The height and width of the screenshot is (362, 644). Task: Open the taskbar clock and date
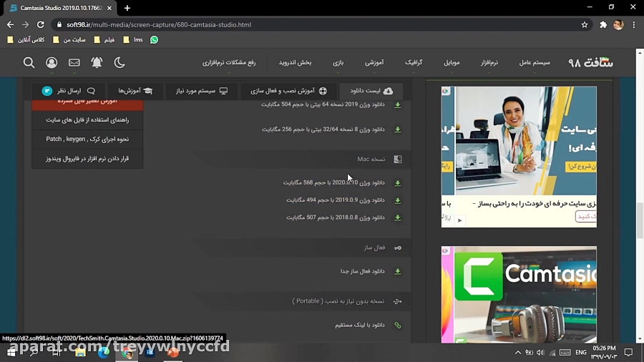604,352
